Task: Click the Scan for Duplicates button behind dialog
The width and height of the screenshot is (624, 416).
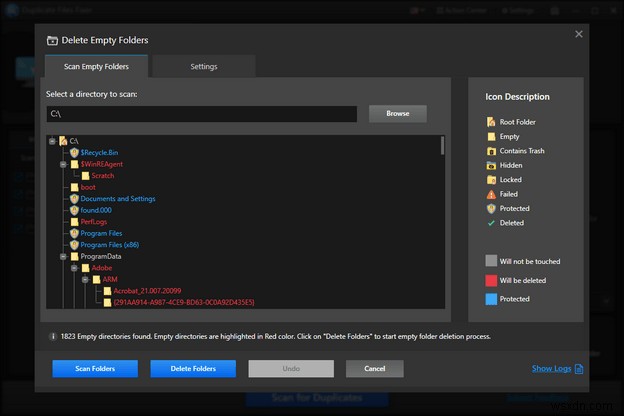Action: 317,398
